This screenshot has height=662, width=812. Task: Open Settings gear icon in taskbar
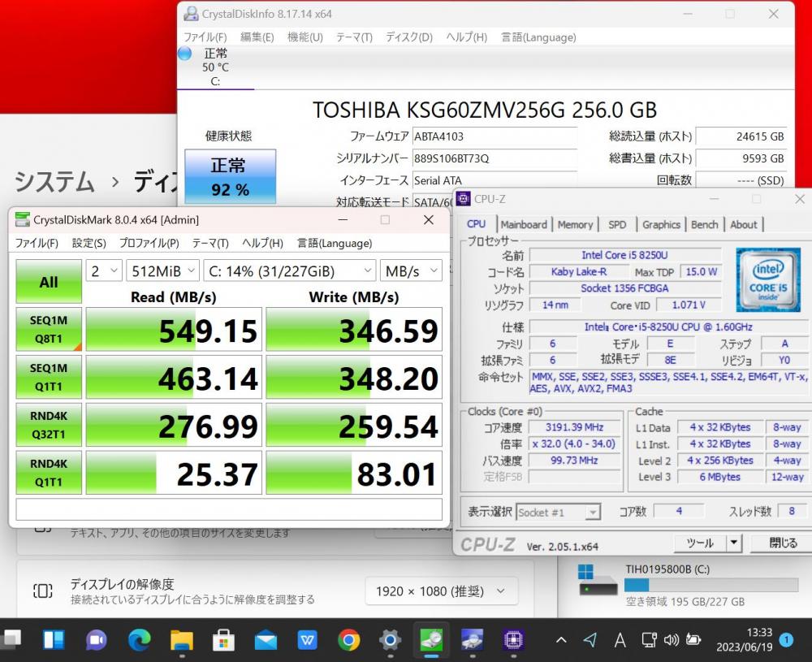tap(390, 640)
